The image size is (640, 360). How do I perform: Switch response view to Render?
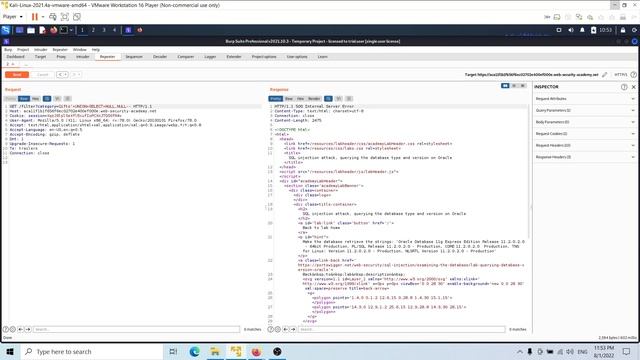pos(314,99)
